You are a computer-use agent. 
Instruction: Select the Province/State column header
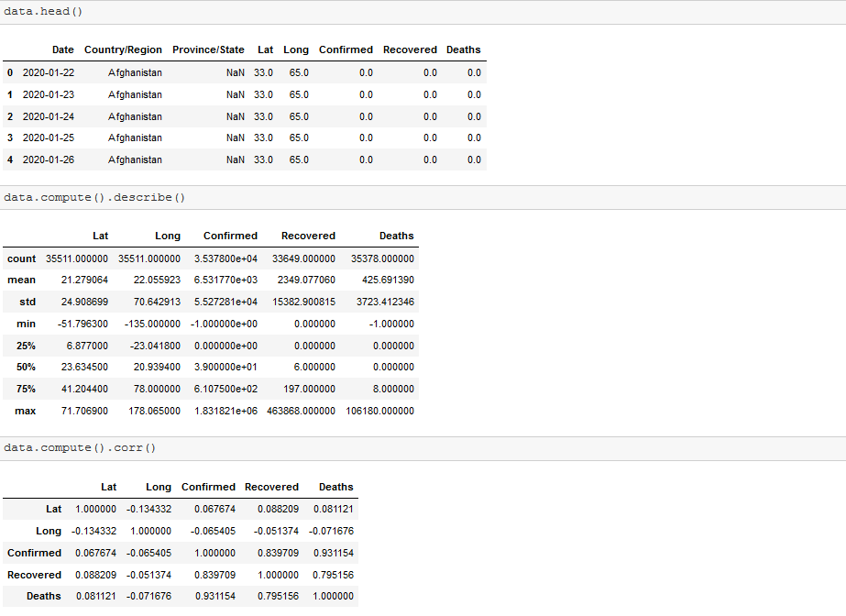click(208, 49)
